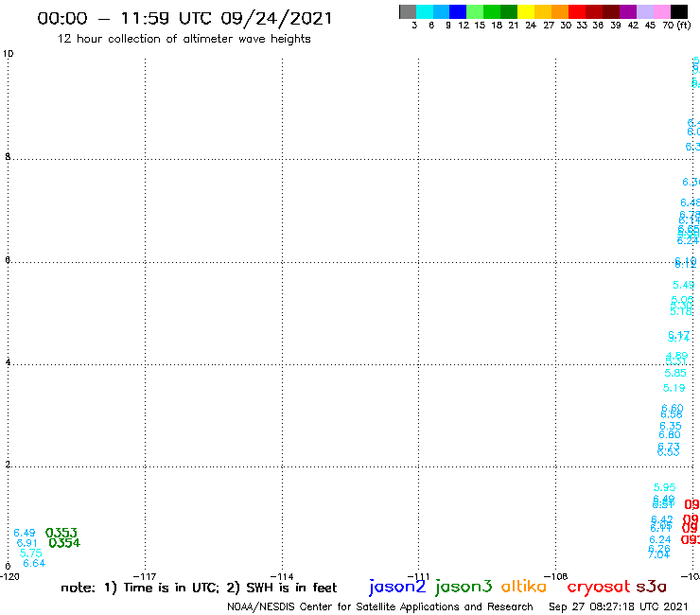Click the "6.35" wave height value
Screen dimensions: 700x615
click(x=671, y=426)
